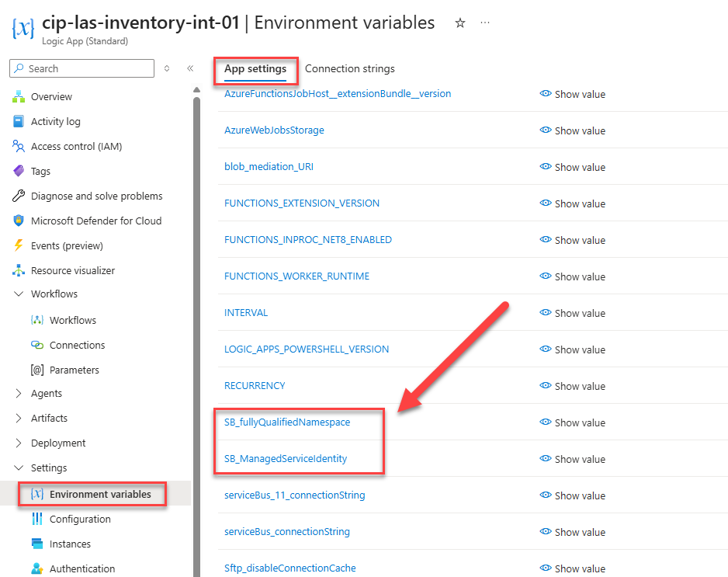728x577 pixels.
Task: Open the Activity log menu item
Action: click(56, 121)
